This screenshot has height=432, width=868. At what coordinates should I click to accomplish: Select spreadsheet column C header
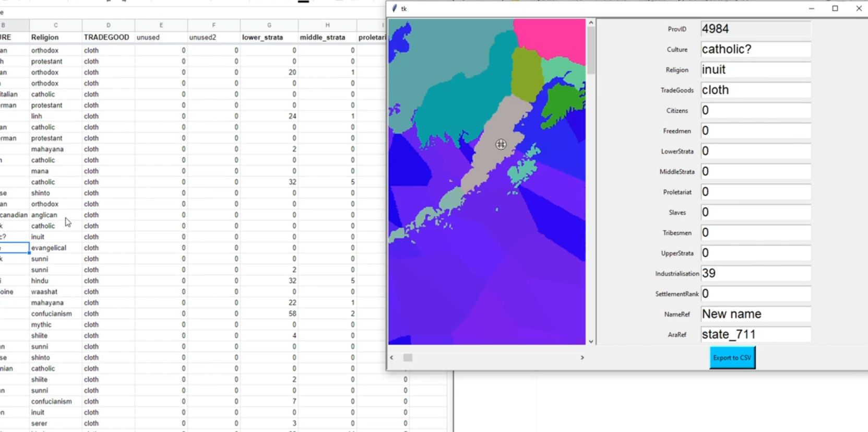pos(56,25)
